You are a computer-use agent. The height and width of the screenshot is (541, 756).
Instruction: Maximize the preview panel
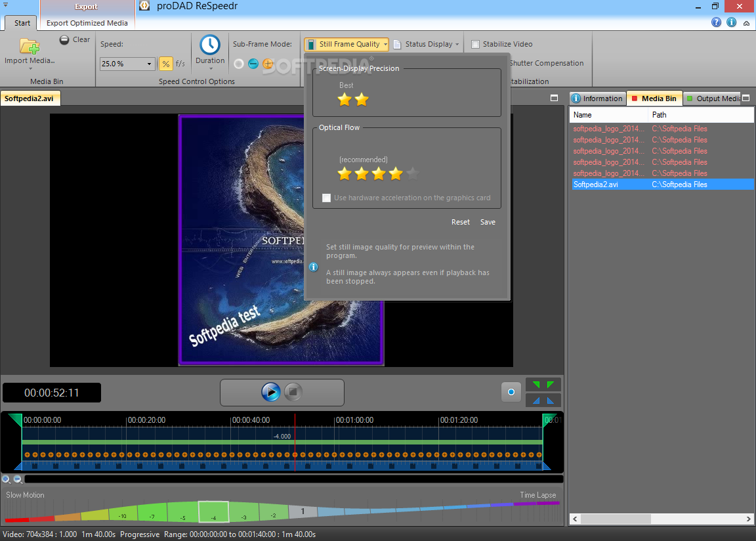click(x=554, y=98)
